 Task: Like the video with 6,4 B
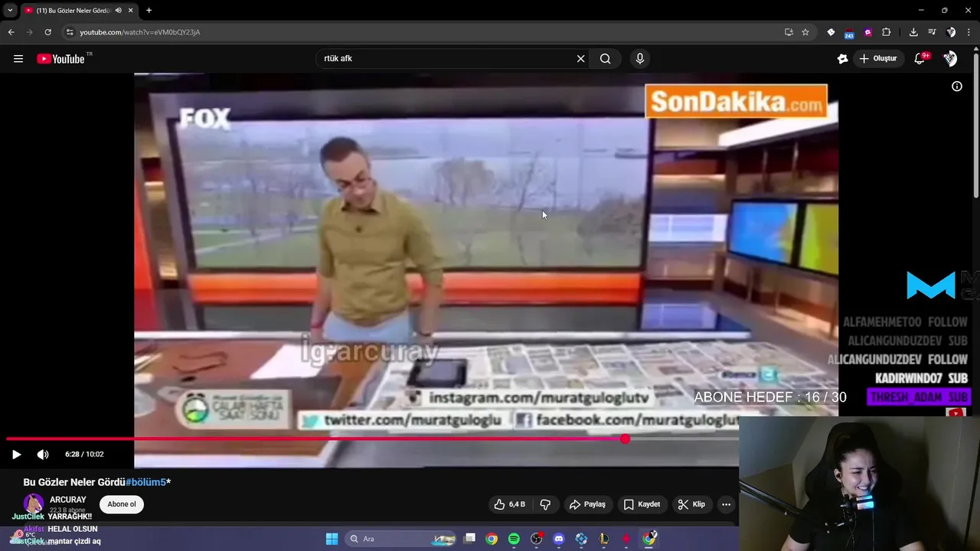[510, 504]
